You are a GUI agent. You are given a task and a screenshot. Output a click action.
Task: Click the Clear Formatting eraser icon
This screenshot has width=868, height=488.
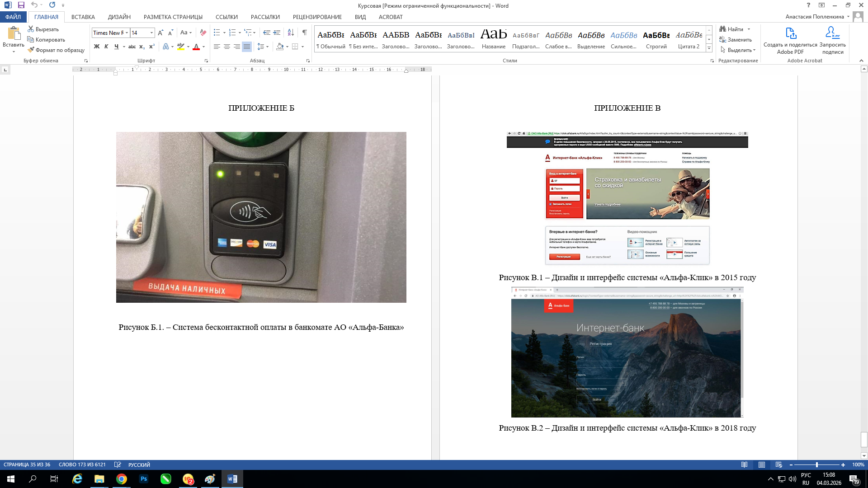point(203,33)
